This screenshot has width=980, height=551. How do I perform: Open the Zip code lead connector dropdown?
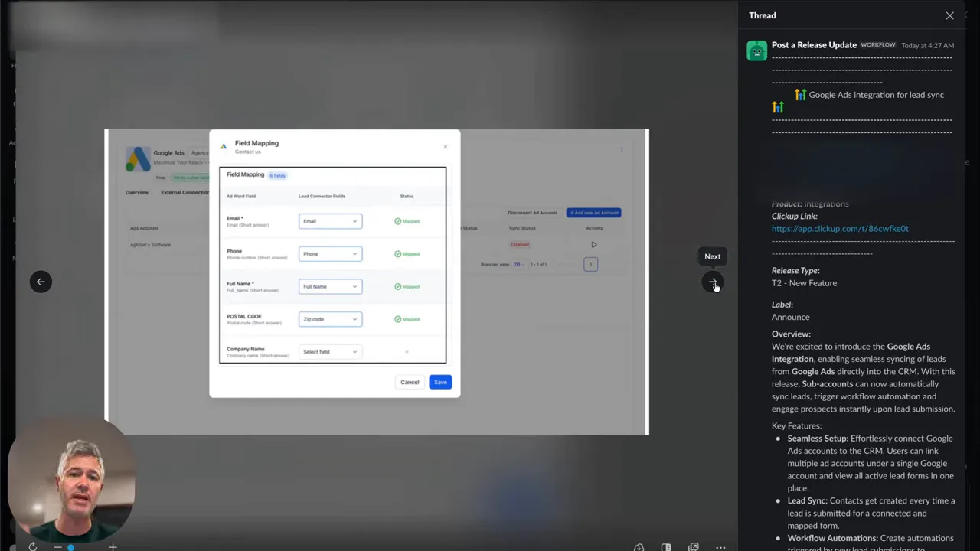(330, 319)
